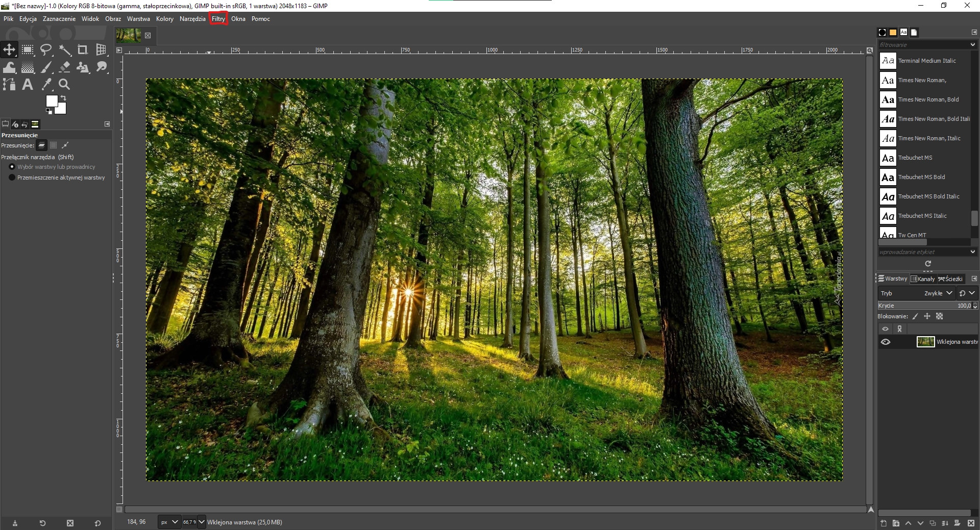Switch to the Kanały tab

[923, 279]
